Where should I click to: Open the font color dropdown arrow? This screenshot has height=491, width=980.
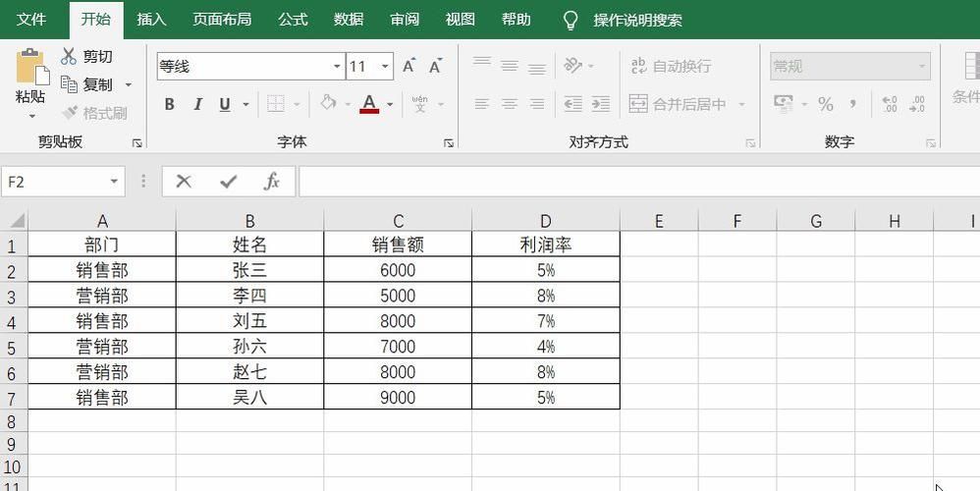tap(390, 104)
